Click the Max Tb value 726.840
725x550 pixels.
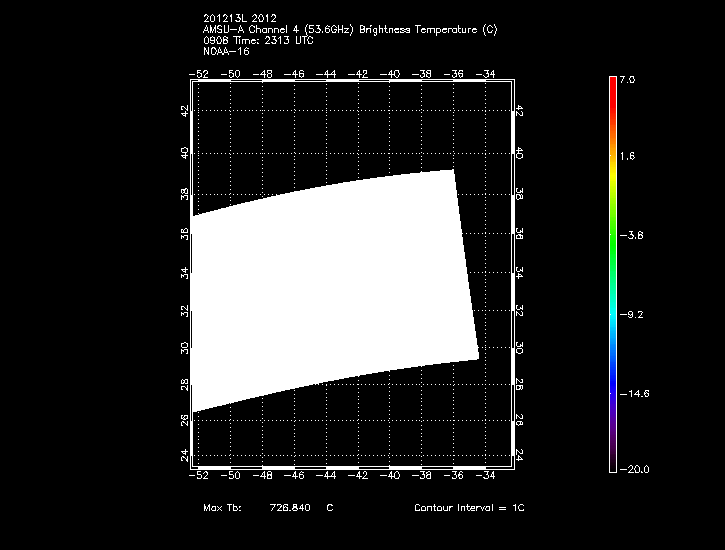[289, 508]
